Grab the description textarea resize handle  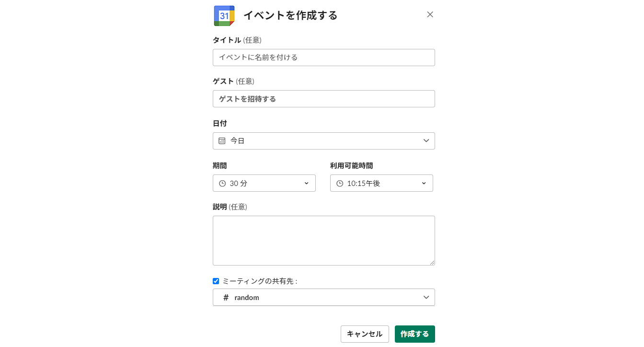tap(432, 263)
